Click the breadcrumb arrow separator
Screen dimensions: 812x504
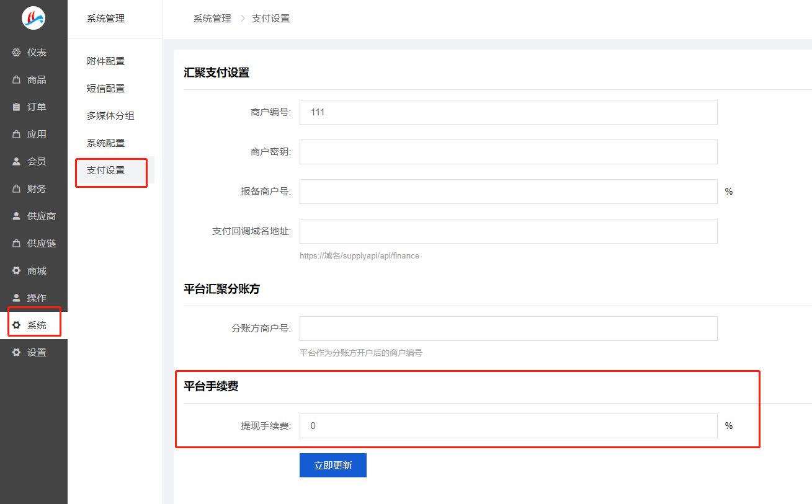click(x=242, y=19)
